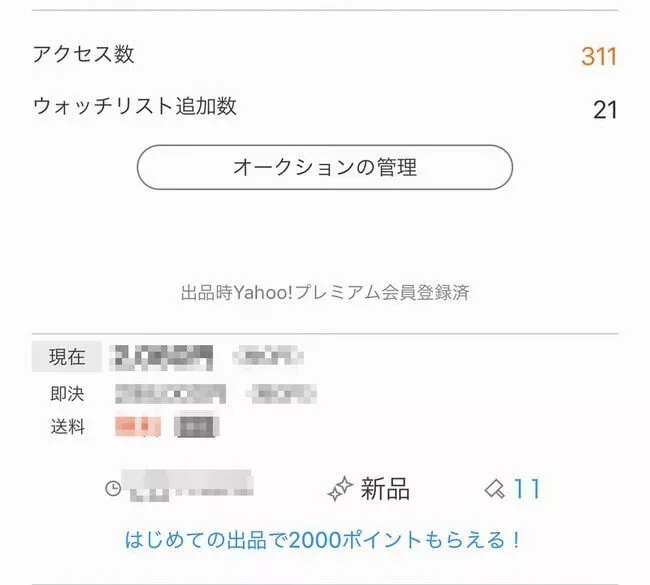650x585 pixels.
Task: Click the オークションの管理 button
Action: [324, 167]
